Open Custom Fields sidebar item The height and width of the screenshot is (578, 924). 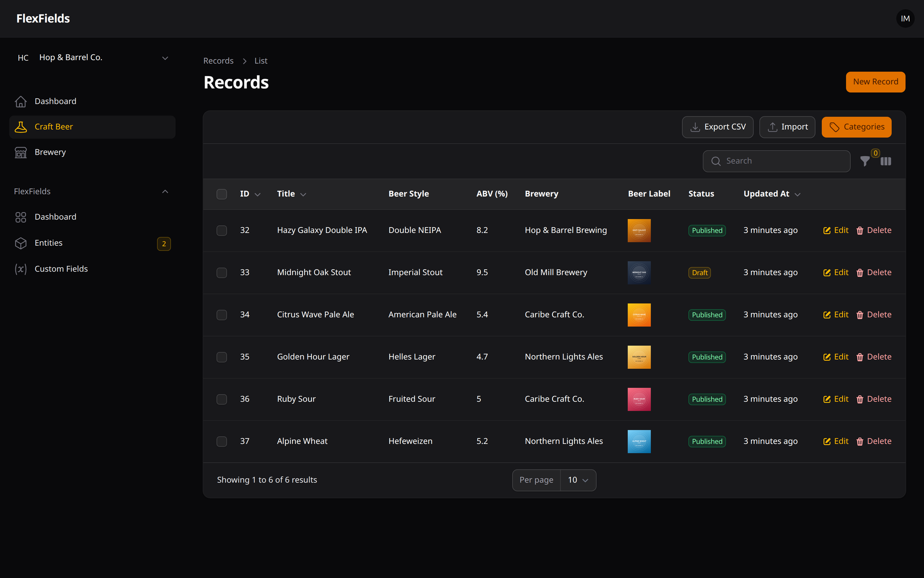coord(92,269)
